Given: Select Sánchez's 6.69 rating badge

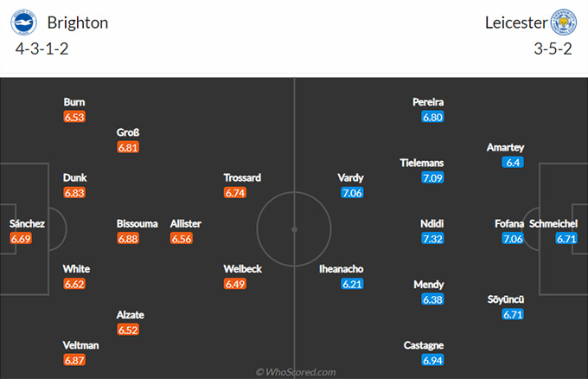Looking at the screenshot, I should click(21, 239).
